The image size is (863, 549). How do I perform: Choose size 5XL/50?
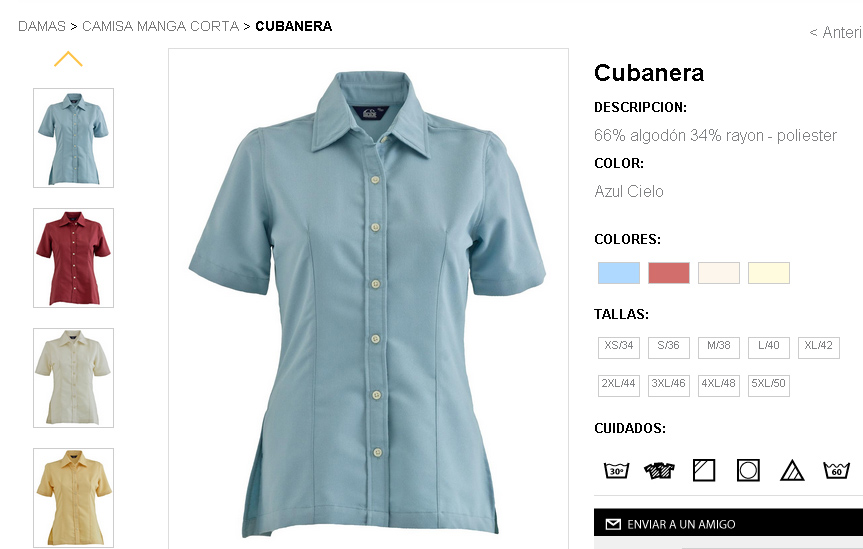(x=768, y=385)
